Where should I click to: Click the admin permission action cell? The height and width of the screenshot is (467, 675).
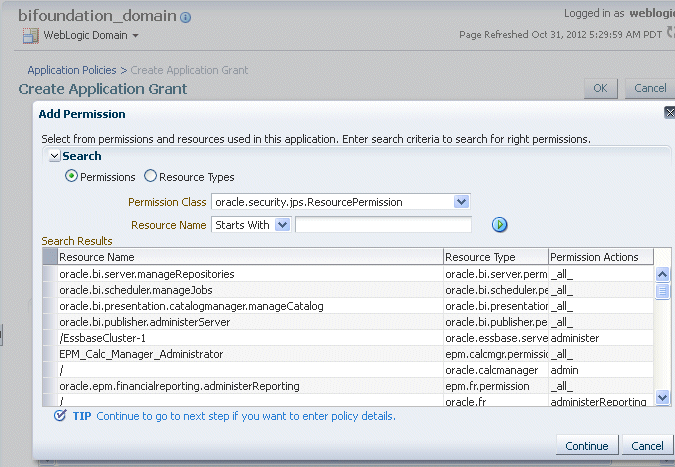tap(601, 370)
